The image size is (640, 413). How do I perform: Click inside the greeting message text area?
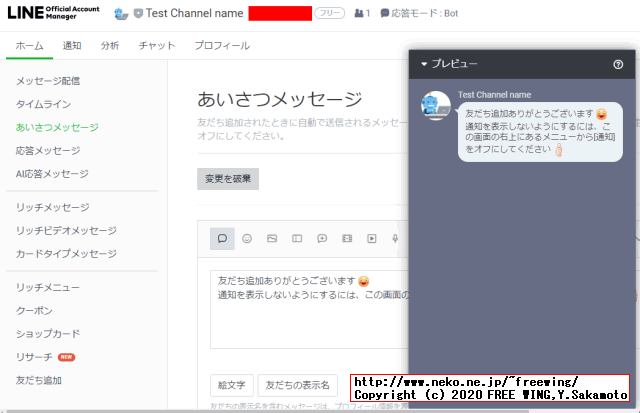tap(309, 309)
